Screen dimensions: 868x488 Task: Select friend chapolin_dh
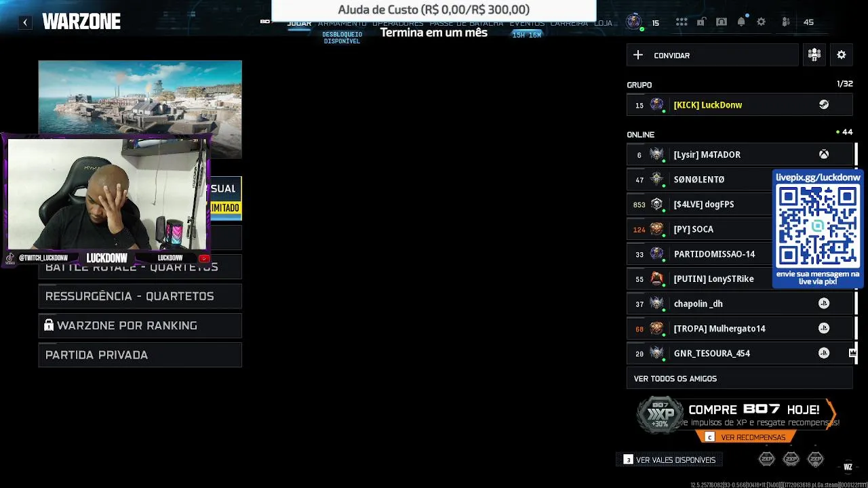pyautogui.click(x=739, y=304)
